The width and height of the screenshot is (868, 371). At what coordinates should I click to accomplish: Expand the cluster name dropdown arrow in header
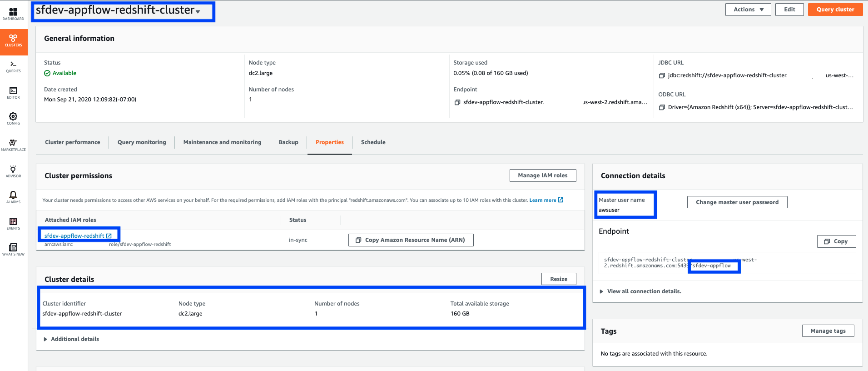[x=198, y=12]
